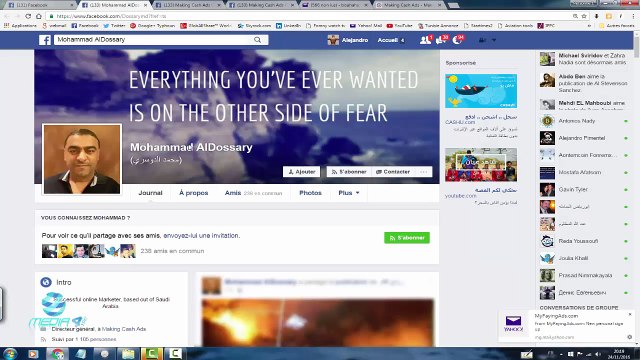
Task: Open the Michael Sviridov ticker story
Action: tap(584, 59)
